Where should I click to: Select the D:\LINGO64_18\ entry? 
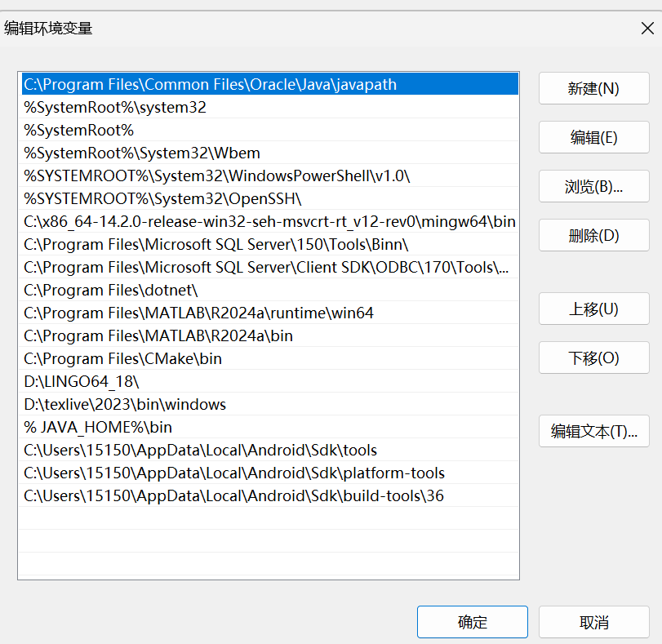(270, 380)
